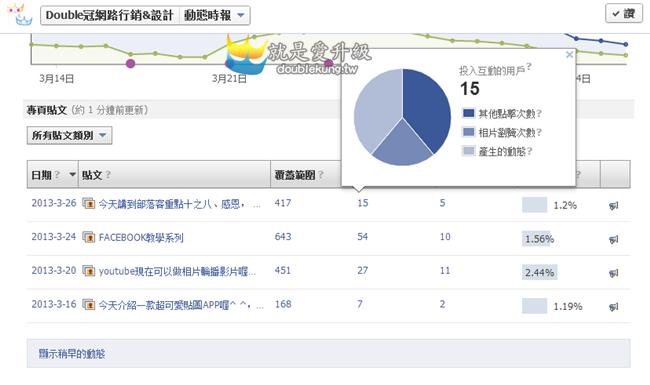Open help mark beside 投入互動的用戶
The width and height of the screenshot is (650, 385).
click(529, 67)
